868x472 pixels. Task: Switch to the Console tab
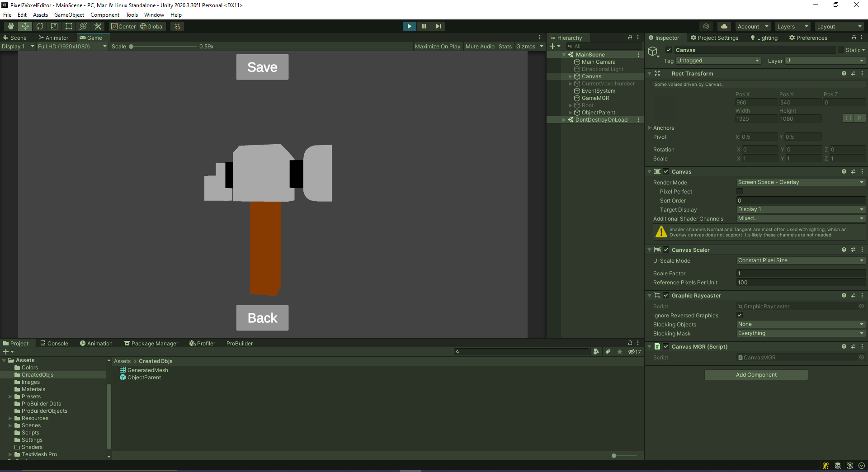pyautogui.click(x=54, y=344)
